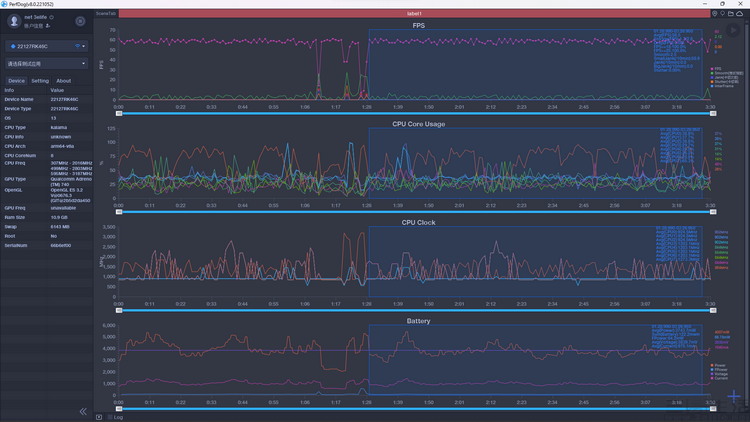Select the OpenGL row
Screen dimensions: 750x422
pyautogui.click(x=47, y=195)
